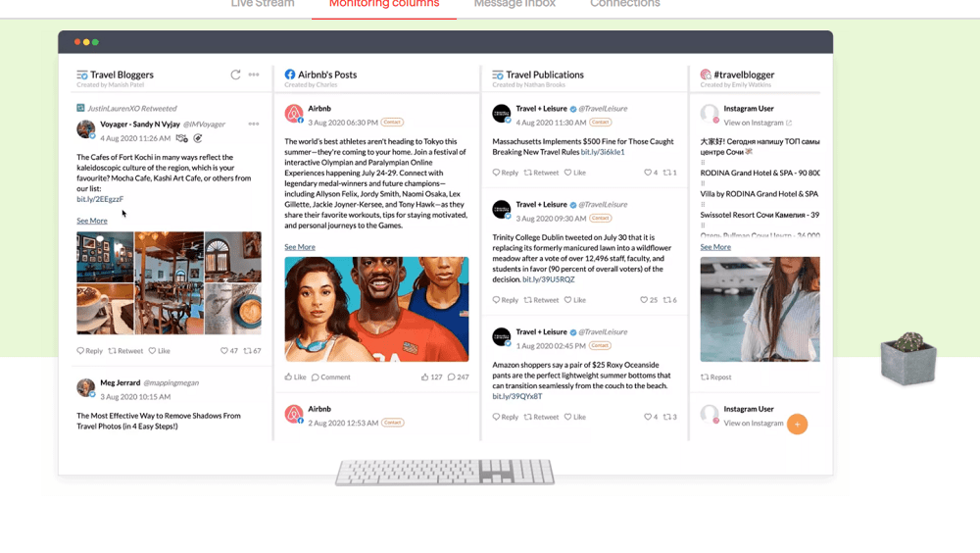Viewport: 980px width, 553px height.
Task: Open the Message inbox tab
Action: click(514, 4)
